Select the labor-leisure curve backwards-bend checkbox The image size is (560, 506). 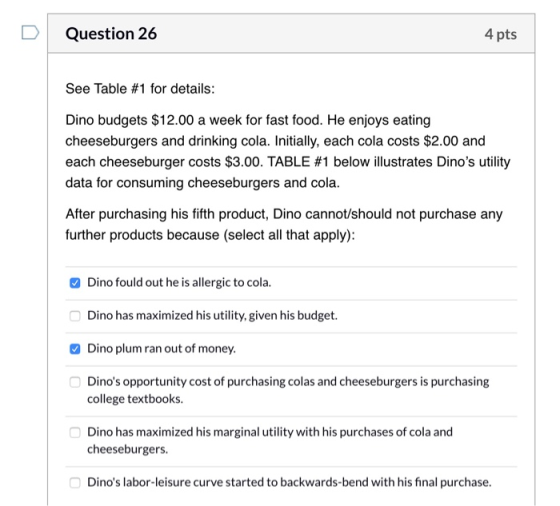click(x=75, y=482)
